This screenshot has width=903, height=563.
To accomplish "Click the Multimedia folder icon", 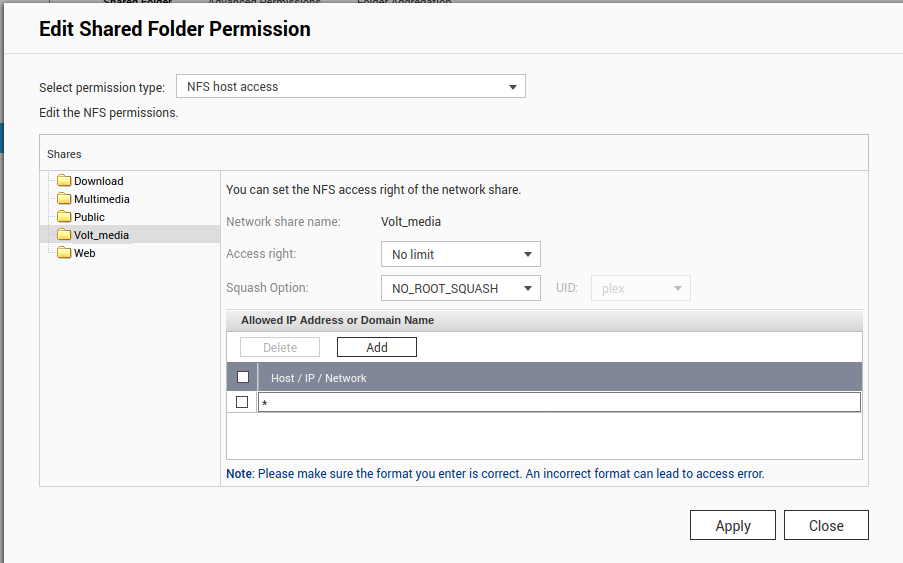I will [64, 199].
